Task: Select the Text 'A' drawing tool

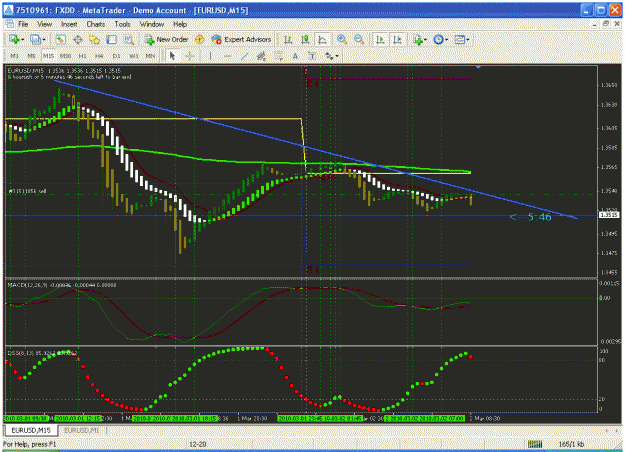Action: [x=295, y=56]
